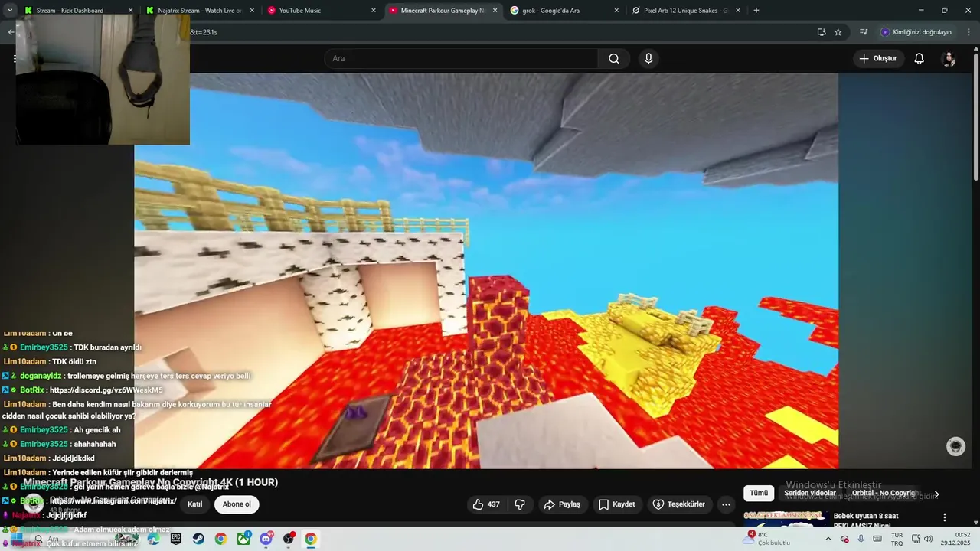Click the Katıl join button
The image size is (980, 551).
pos(195,504)
